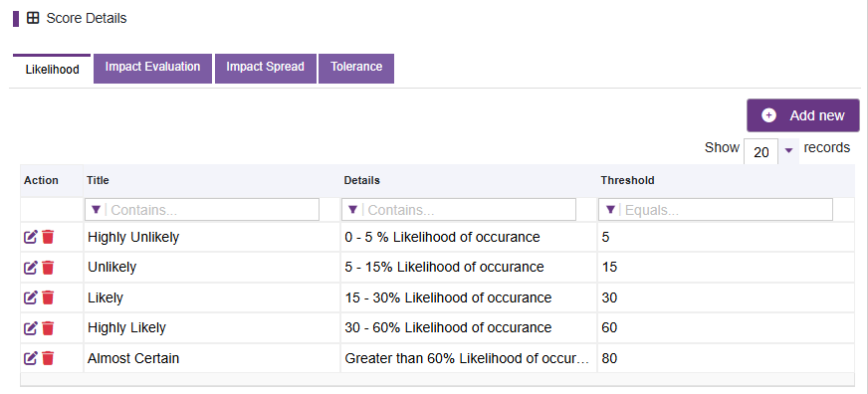Focus the Threshold Equals filter field

(716, 210)
